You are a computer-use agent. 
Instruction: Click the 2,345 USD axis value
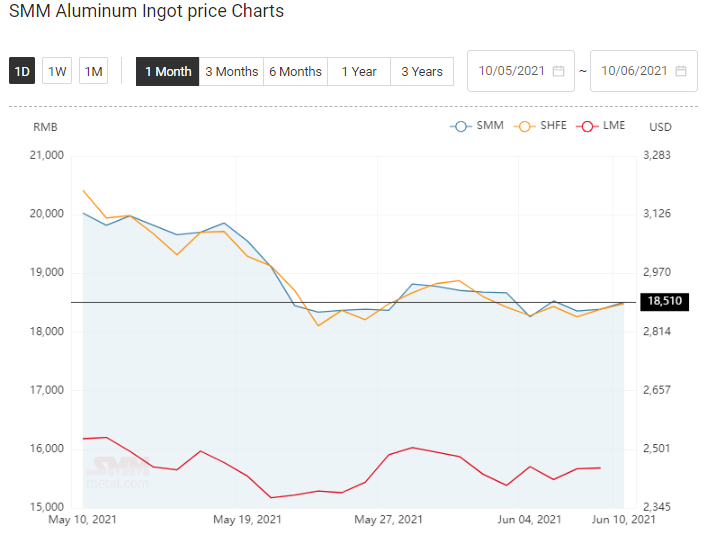tap(657, 507)
